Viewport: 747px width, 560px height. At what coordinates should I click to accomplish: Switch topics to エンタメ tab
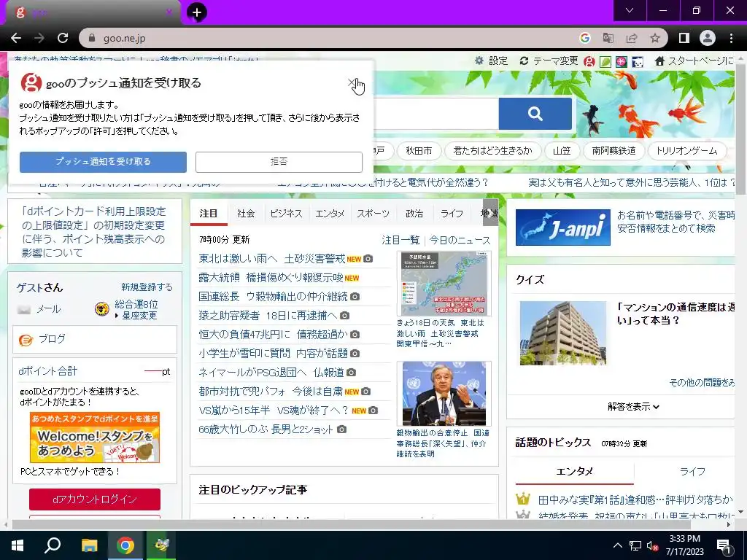click(x=574, y=472)
